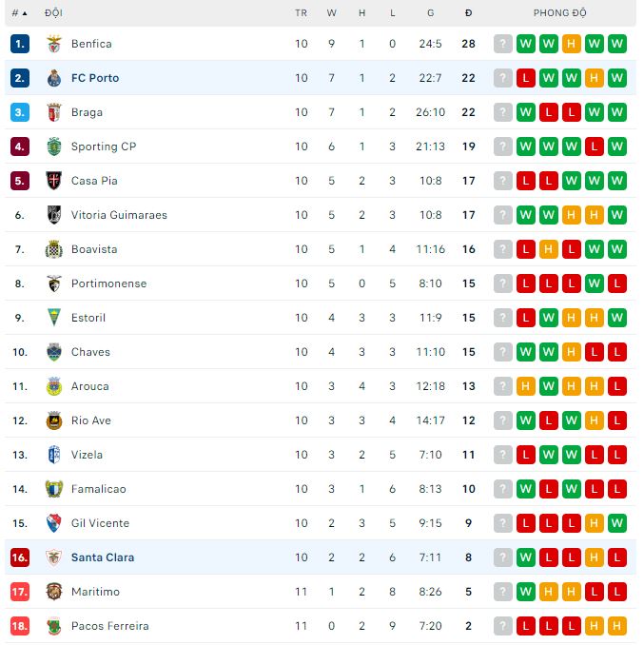Click the Pacos Ferreira crest icon
Image resolution: width=644 pixels, height=645 pixels.
tap(53, 626)
